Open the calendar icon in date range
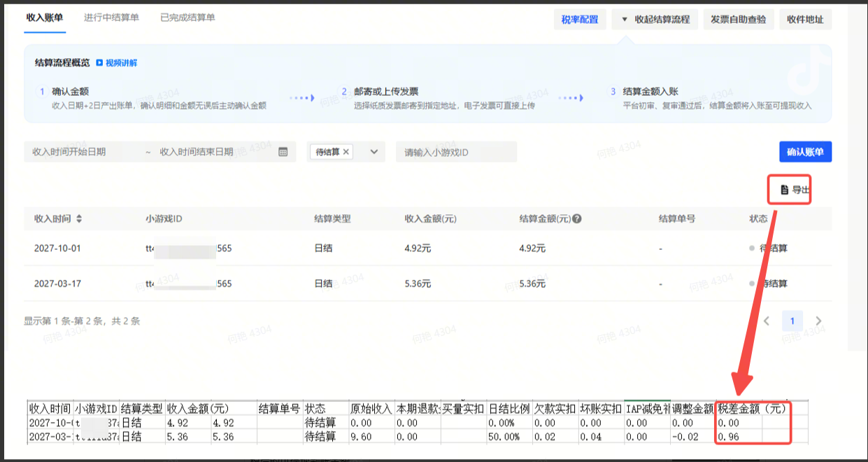The image size is (868, 462). (x=283, y=152)
